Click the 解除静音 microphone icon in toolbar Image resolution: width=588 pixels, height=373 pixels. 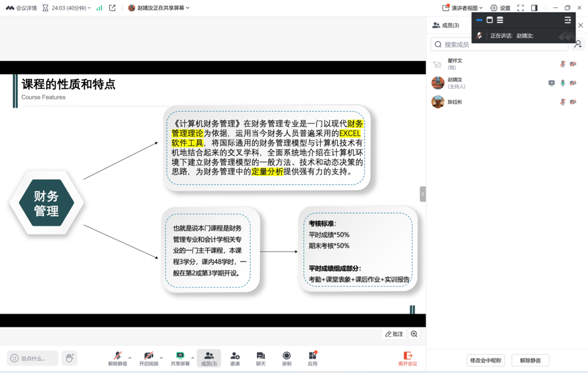pyautogui.click(x=117, y=356)
